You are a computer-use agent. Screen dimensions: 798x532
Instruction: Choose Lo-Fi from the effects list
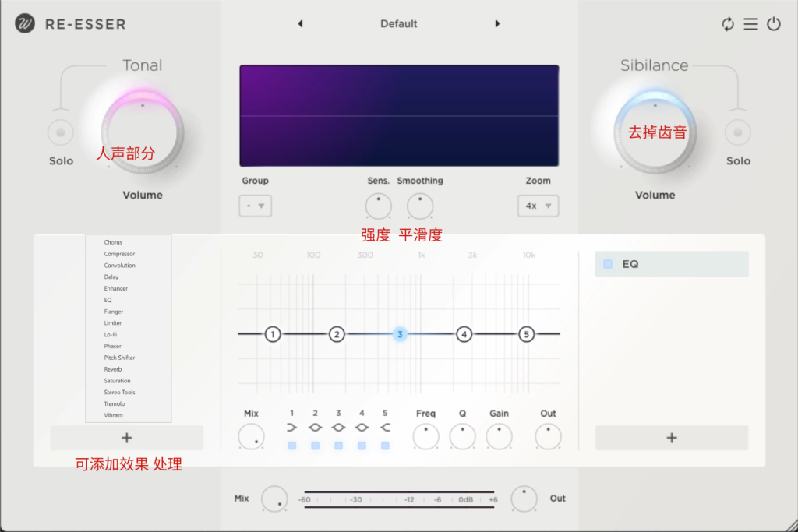tap(111, 335)
